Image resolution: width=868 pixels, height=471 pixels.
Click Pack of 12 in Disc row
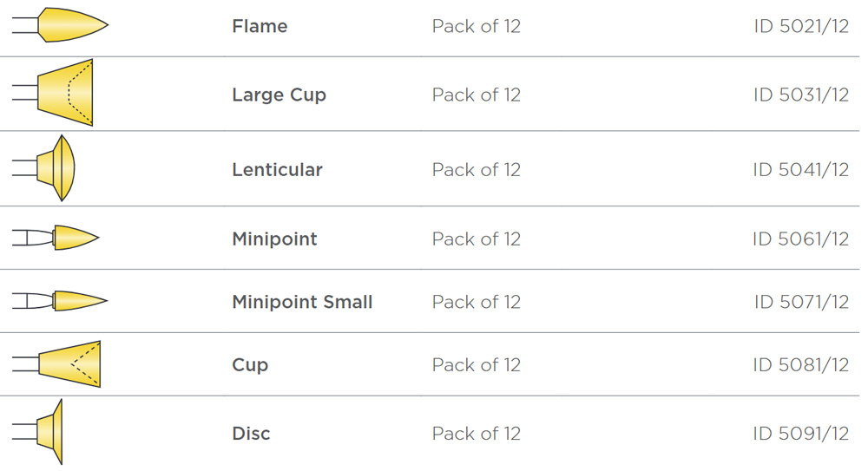tap(476, 433)
